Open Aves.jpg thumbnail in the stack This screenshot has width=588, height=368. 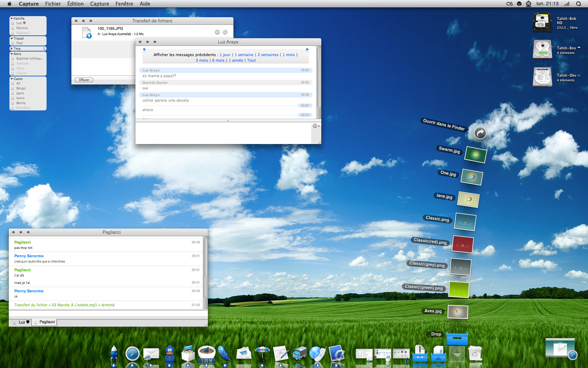pos(458,312)
